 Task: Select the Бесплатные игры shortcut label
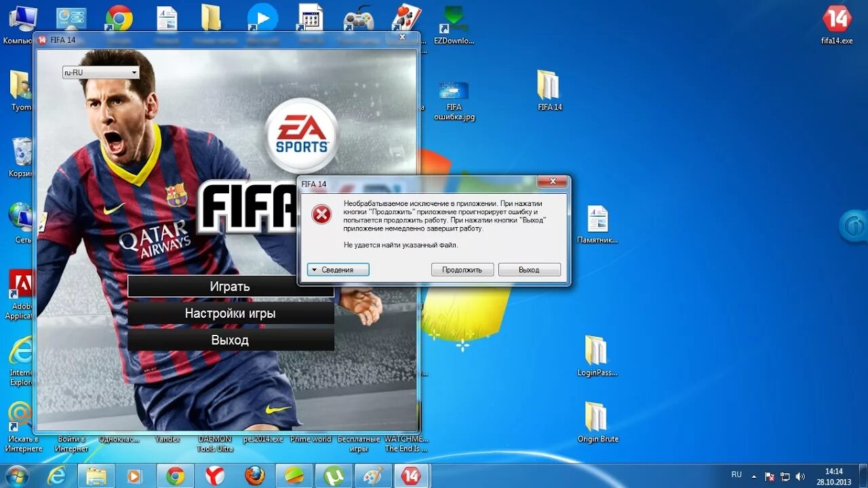click(359, 444)
